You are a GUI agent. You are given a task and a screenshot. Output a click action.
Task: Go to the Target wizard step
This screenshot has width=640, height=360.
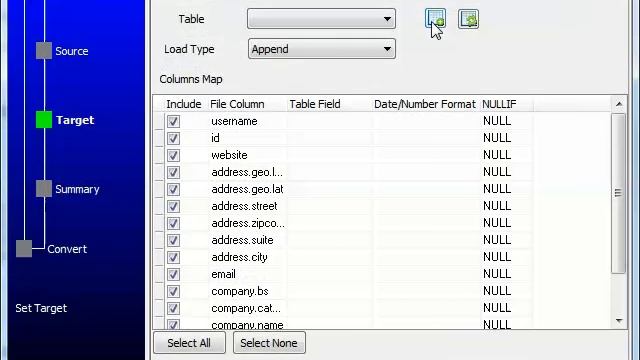click(x=75, y=120)
